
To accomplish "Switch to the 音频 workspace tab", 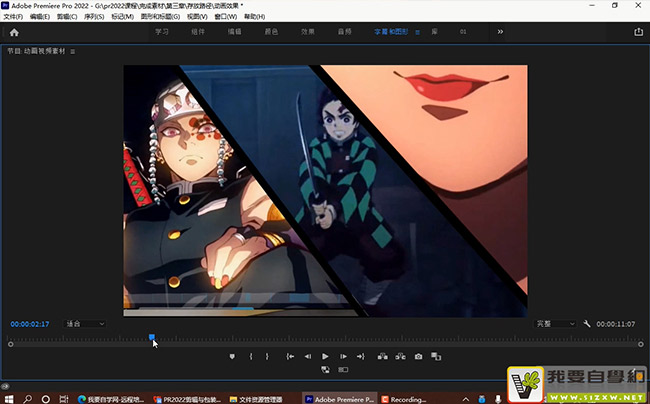I will (344, 32).
